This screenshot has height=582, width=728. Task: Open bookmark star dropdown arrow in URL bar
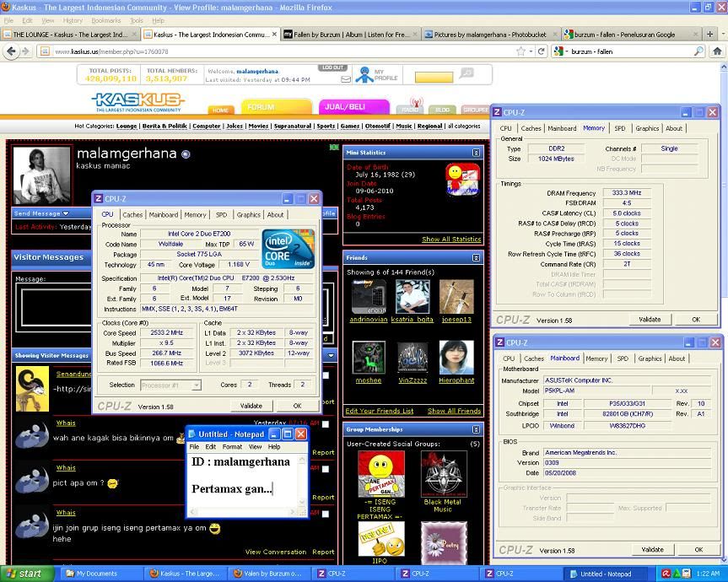click(531, 51)
